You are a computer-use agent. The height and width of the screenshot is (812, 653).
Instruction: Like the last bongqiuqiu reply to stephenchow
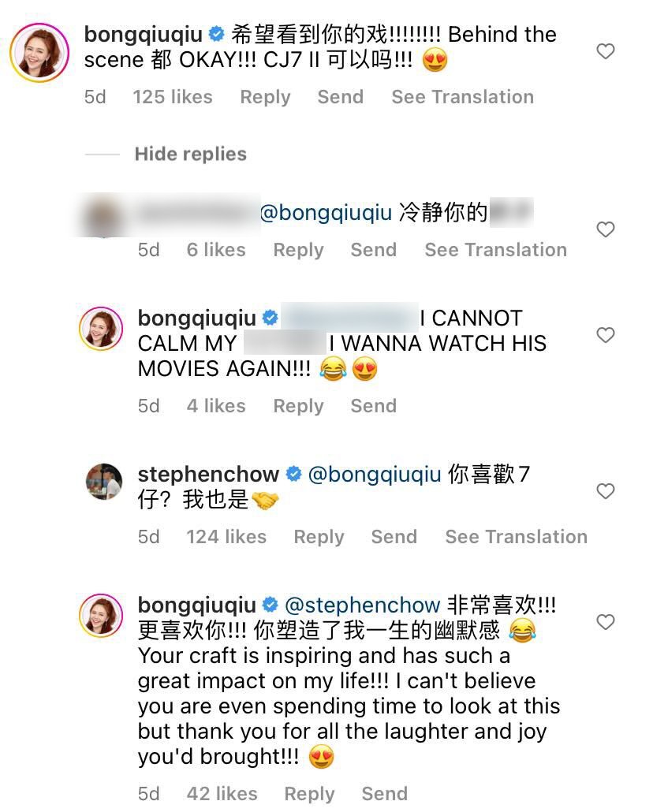point(605,623)
